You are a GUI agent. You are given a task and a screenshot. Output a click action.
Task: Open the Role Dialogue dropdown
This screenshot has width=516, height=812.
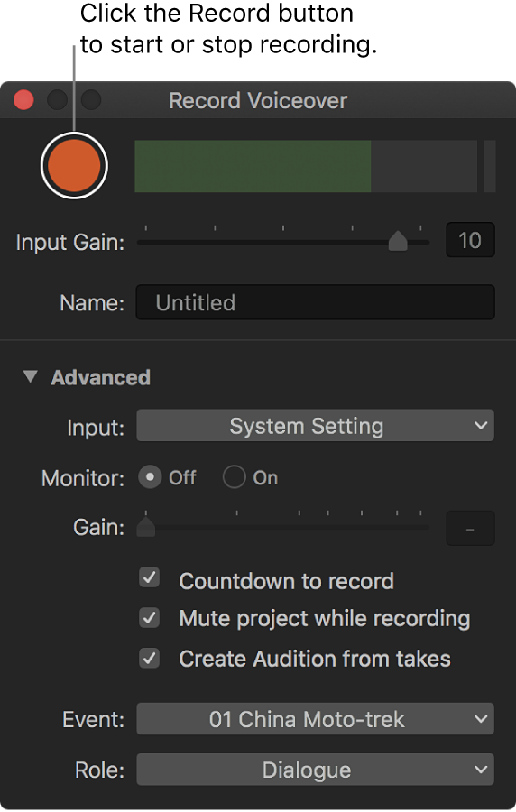pyautogui.click(x=315, y=770)
